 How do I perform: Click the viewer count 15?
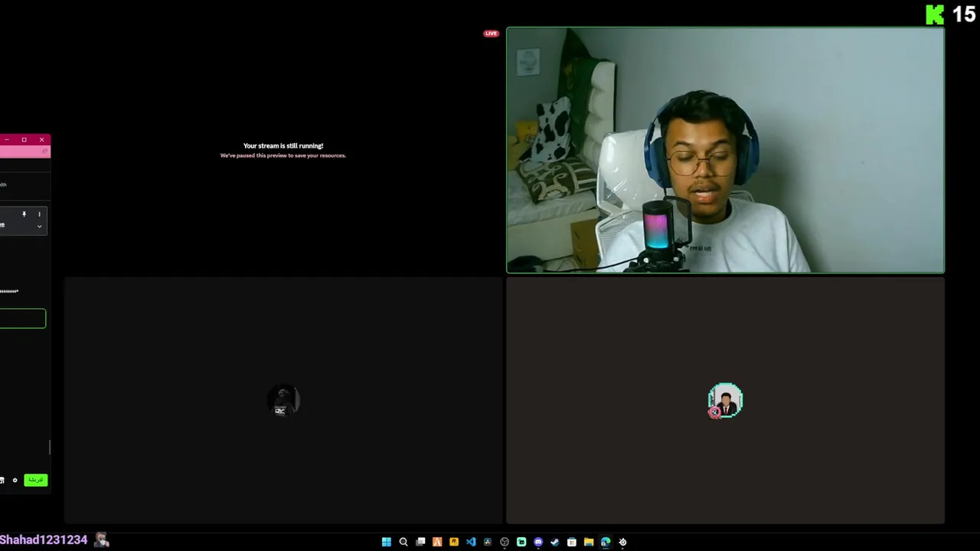(963, 14)
